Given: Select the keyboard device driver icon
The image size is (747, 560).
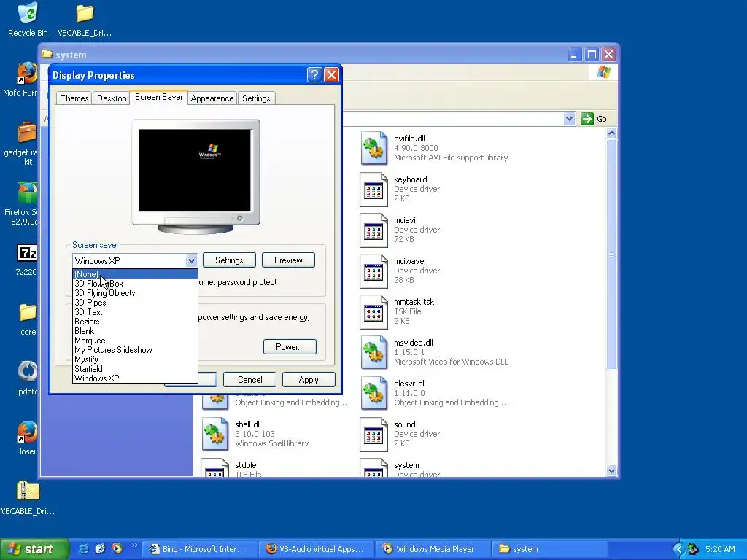Looking at the screenshot, I should (373, 190).
